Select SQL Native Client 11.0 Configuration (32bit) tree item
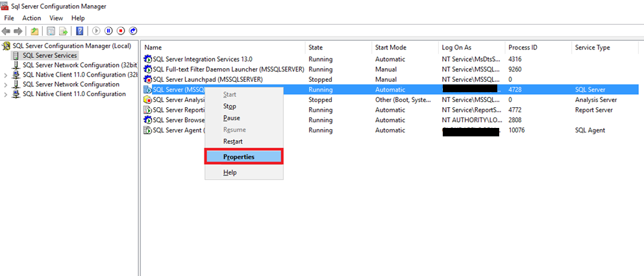Screen dimensions: 644x276 click(x=80, y=75)
